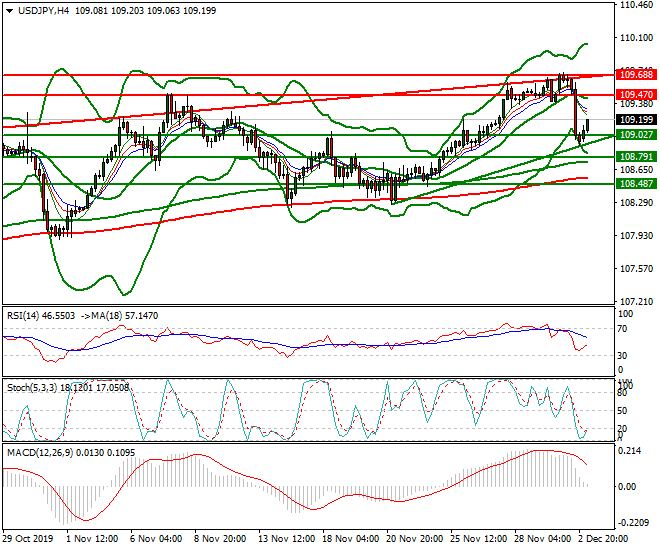Image resolution: width=660 pixels, height=550 pixels.
Task: Click the 2 Dec 20:00 time label
Action: 604,539
